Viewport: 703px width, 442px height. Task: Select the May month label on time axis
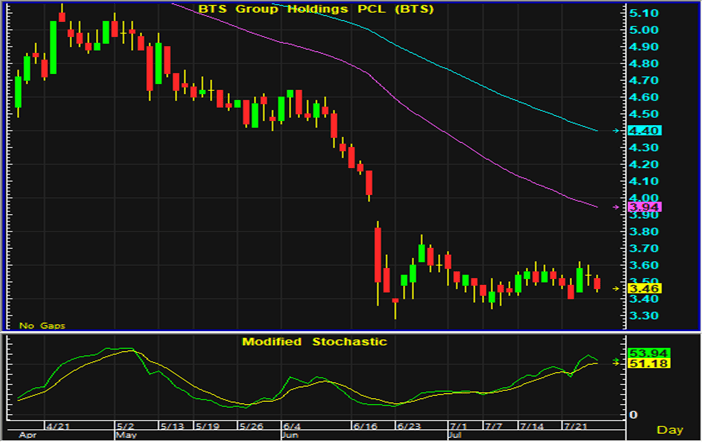point(126,437)
